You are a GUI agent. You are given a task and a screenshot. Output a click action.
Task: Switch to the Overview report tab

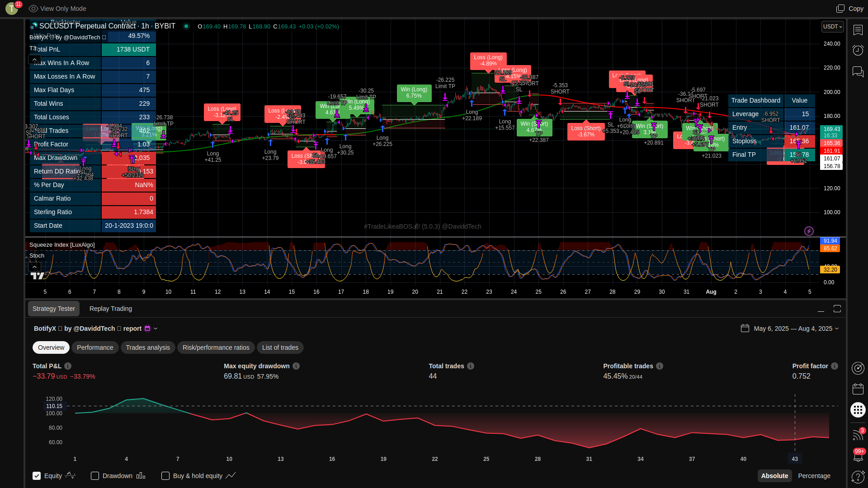pyautogui.click(x=51, y=347)
